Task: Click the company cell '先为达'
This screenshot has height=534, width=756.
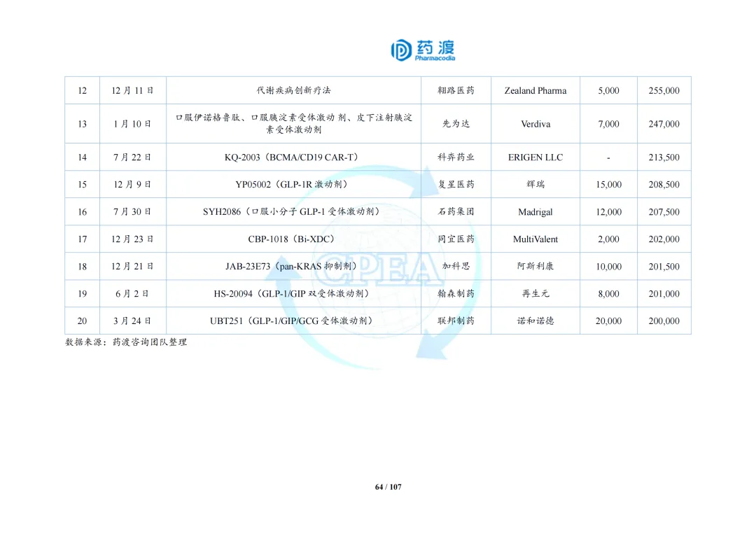Action: [456, 124]
